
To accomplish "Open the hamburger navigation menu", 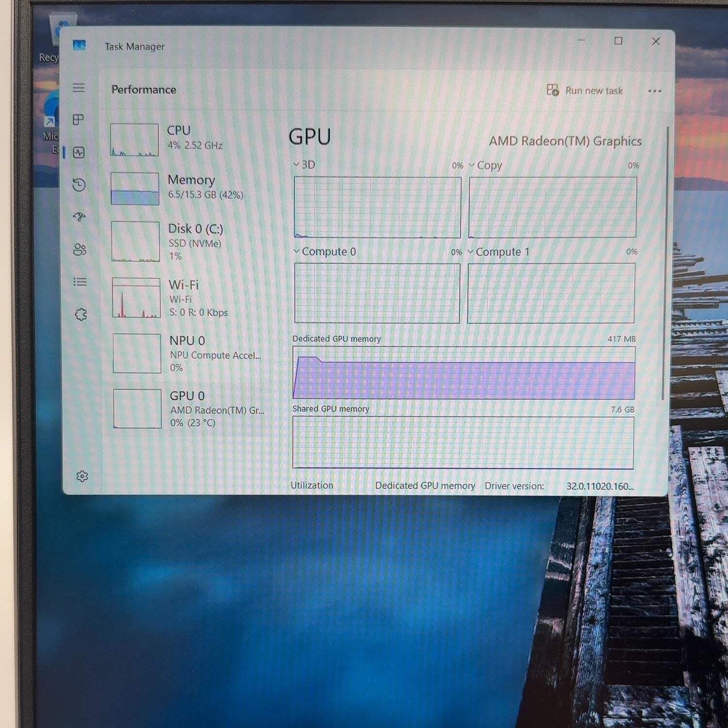I will pyautogui.click(x=79, y=88).
